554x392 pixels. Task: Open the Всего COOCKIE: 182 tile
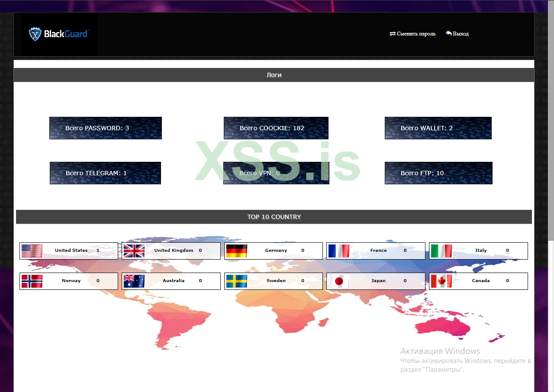(x=276, y=128)
